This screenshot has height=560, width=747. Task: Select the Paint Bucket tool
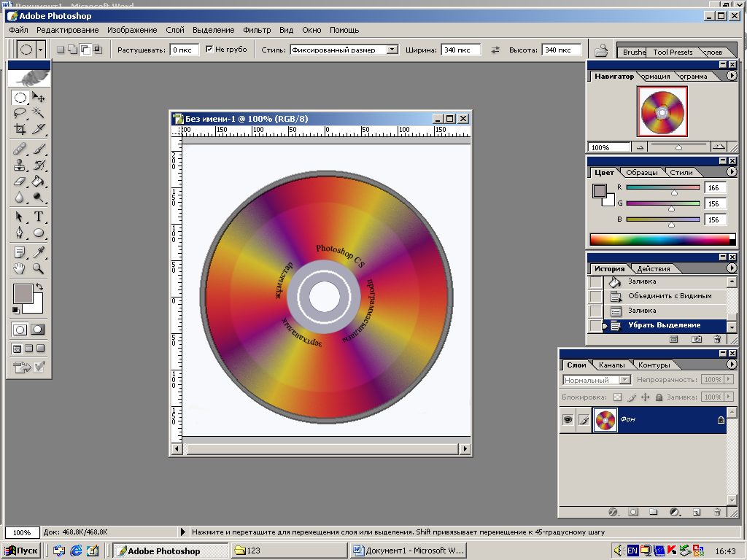tap(38, 181)
